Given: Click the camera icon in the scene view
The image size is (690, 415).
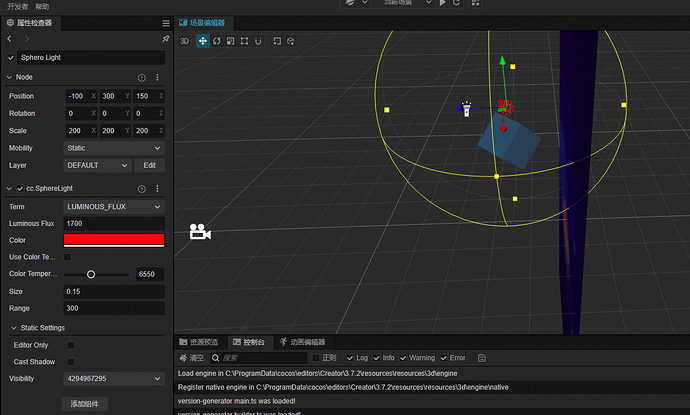Looking at the screenshot, I should point(200,232).
